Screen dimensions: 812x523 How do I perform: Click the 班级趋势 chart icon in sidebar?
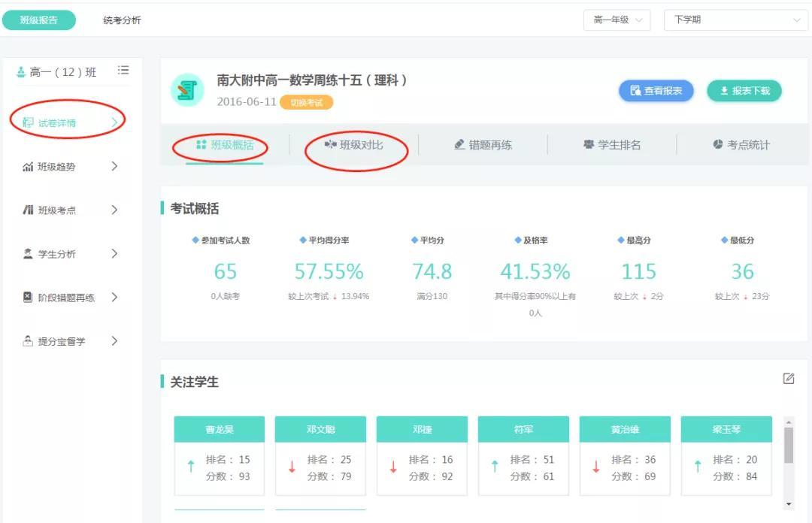pos(28,167)
